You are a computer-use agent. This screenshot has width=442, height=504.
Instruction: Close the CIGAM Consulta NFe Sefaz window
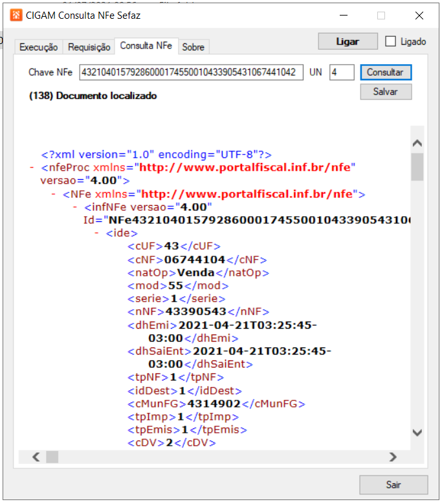[419, 15]
